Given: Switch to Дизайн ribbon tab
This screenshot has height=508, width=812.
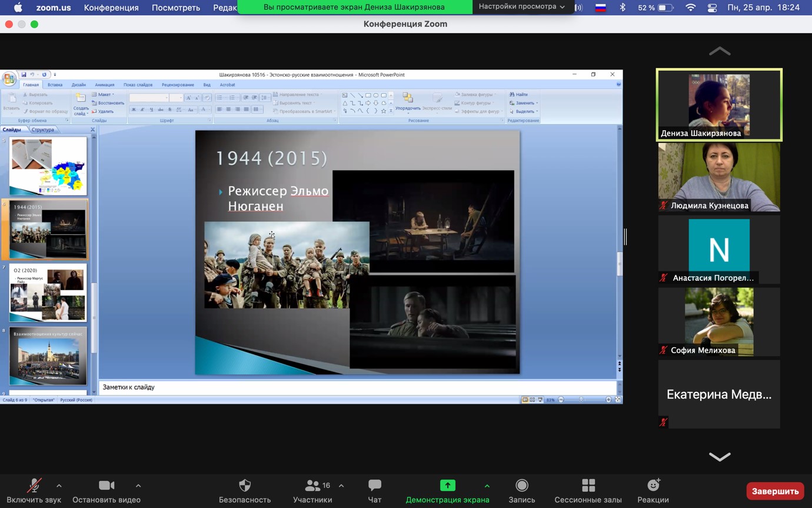Looking at the screenshot, I should point(79,85).
